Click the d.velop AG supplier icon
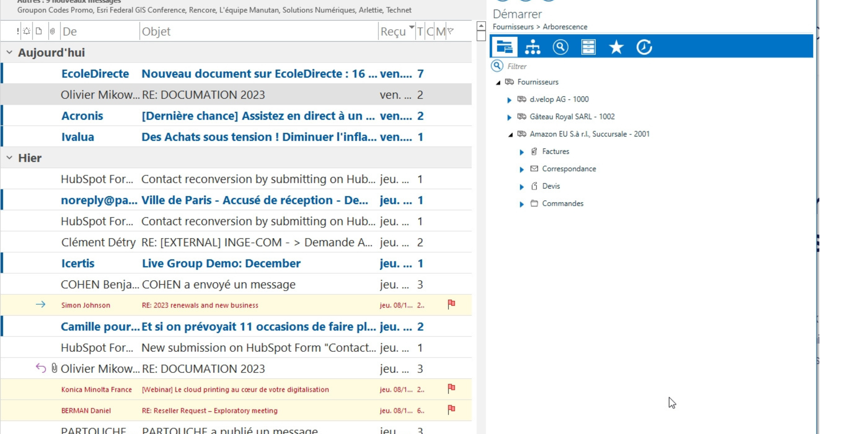Image resolution: width=868 pixels, height=434 pixels. tap(522, 99)
